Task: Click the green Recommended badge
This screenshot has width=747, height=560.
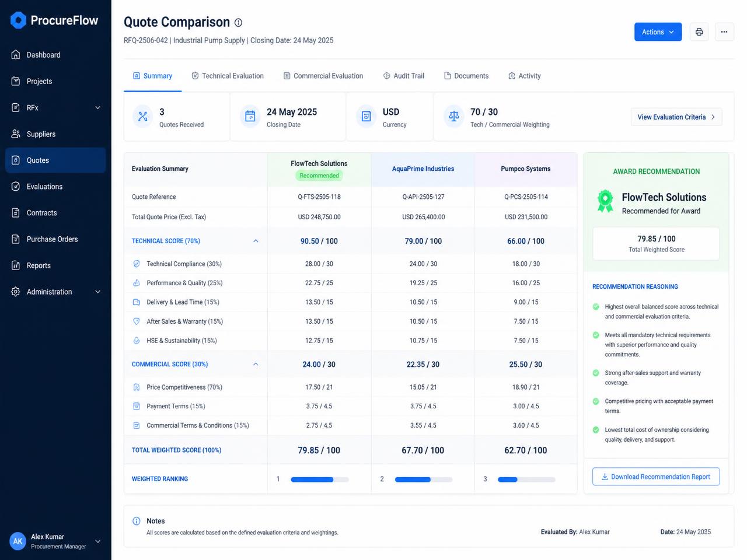Action: pyautogui.click(x=319, y=176)
